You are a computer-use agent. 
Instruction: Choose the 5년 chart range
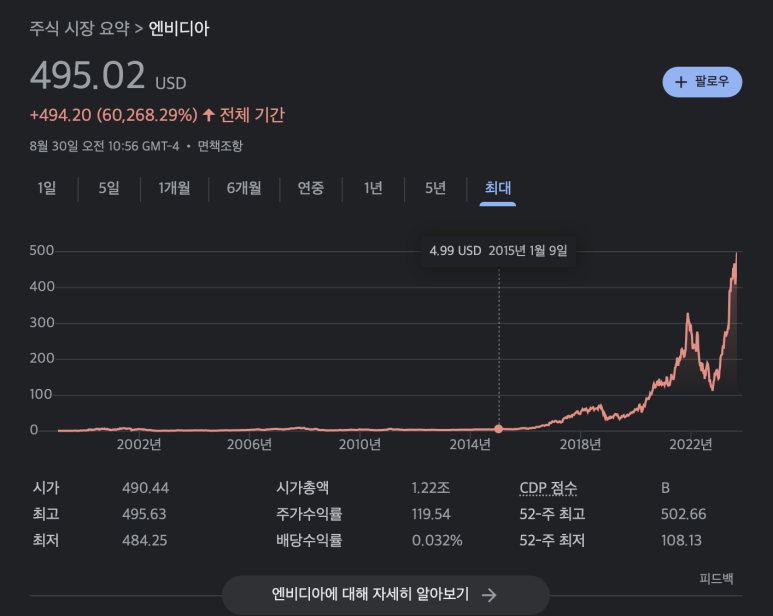pyautogui.click(x=435, y=188)
